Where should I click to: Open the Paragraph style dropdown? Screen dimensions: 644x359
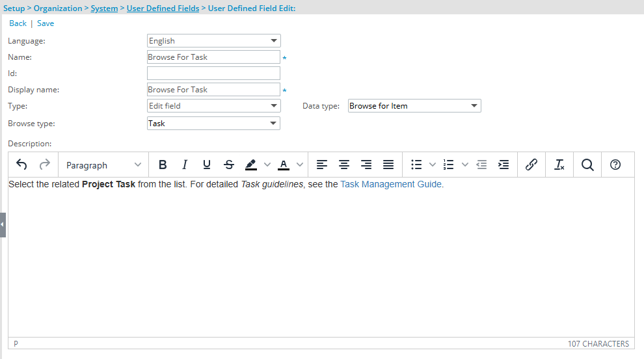(103, 165)
